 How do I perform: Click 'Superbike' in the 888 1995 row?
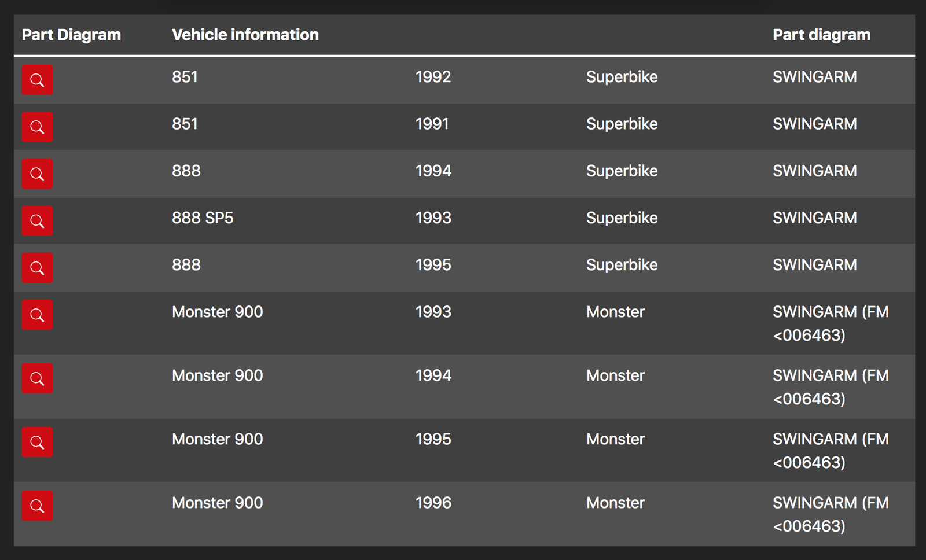click(622, 265)
